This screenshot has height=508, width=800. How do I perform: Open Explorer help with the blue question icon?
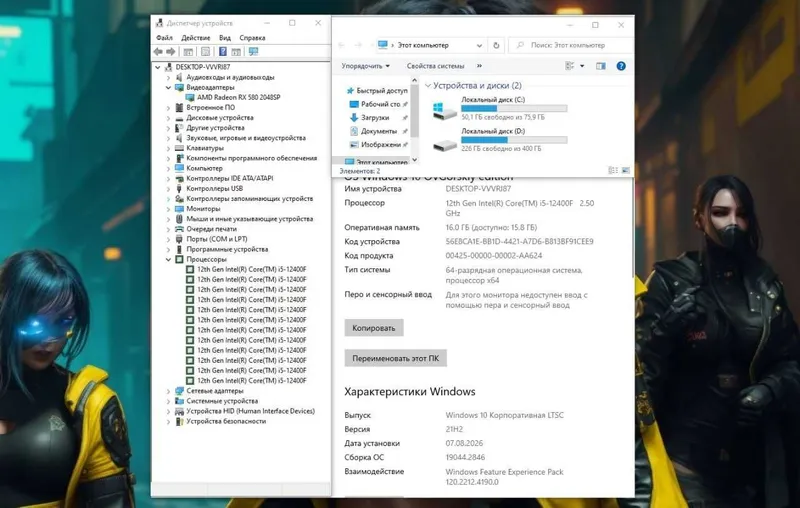(621, 66)
